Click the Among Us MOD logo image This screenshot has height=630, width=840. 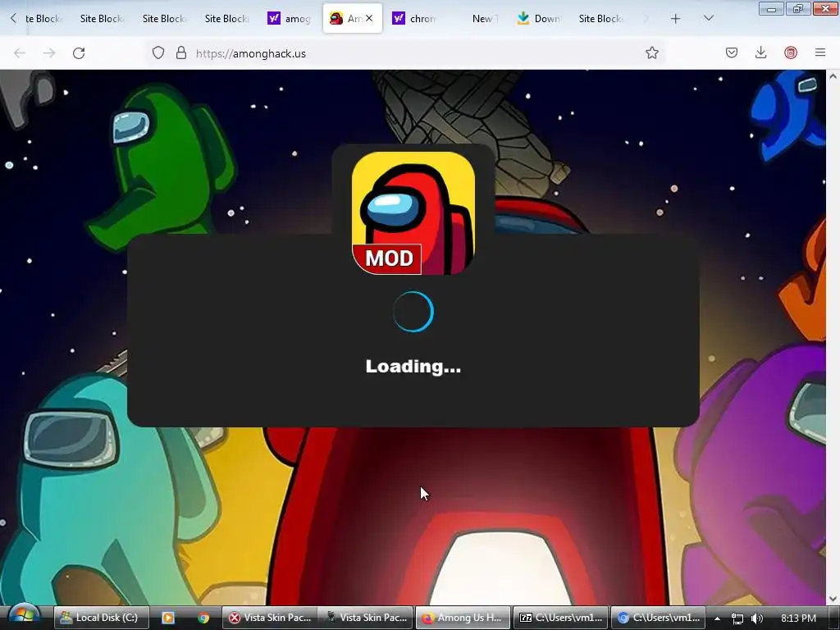coord(413,213)
